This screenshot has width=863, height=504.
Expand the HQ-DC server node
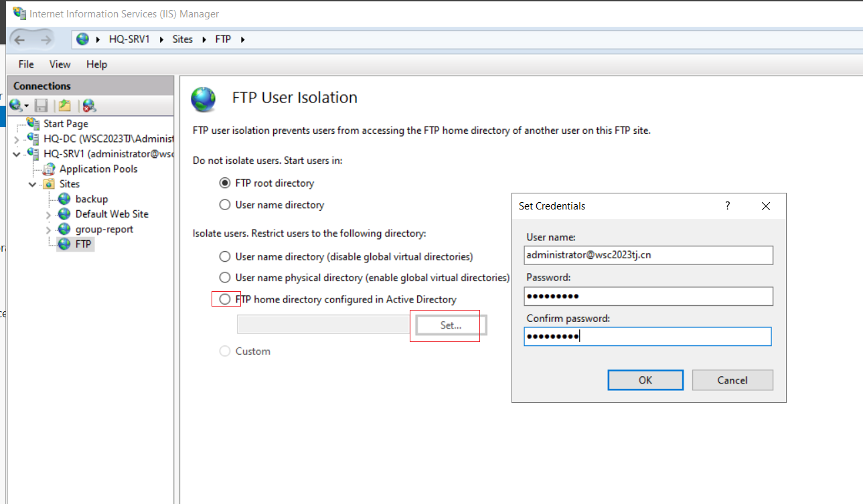point(17,139)
